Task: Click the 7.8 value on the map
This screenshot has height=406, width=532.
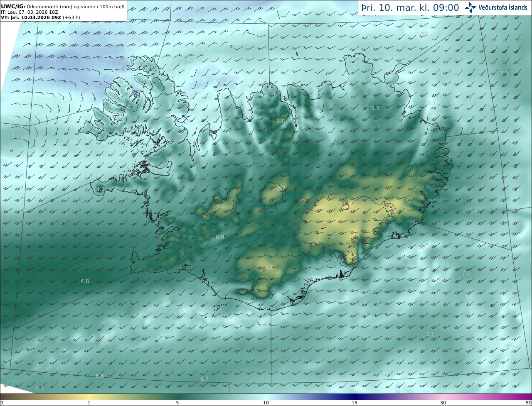Action: [x=15, y=136]
